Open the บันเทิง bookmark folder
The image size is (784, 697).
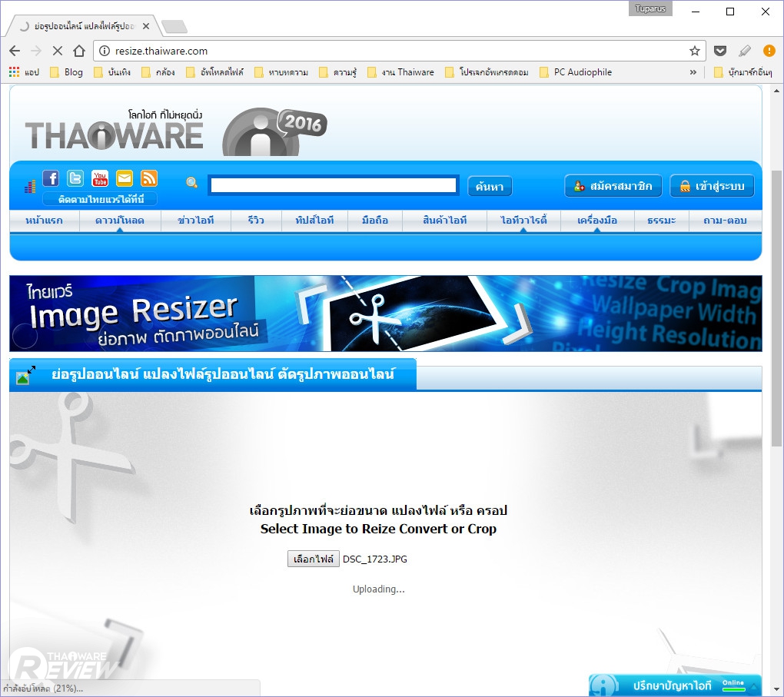[112, 72]
